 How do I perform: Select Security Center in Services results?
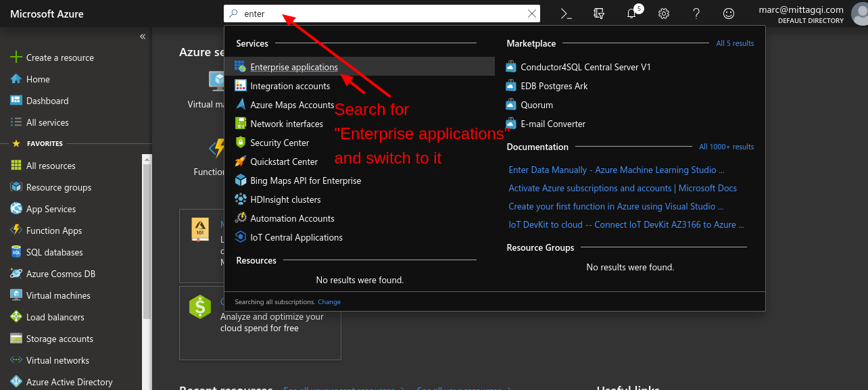(279, 143)
